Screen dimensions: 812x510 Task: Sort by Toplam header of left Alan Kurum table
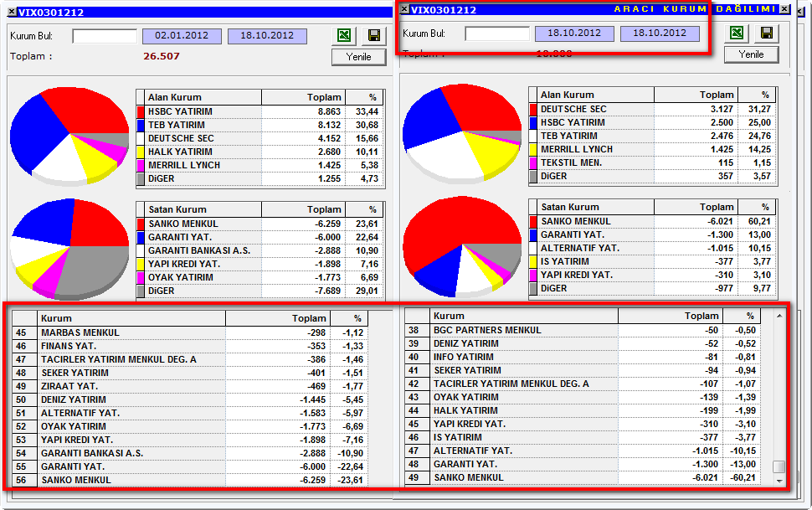point(304,97)
